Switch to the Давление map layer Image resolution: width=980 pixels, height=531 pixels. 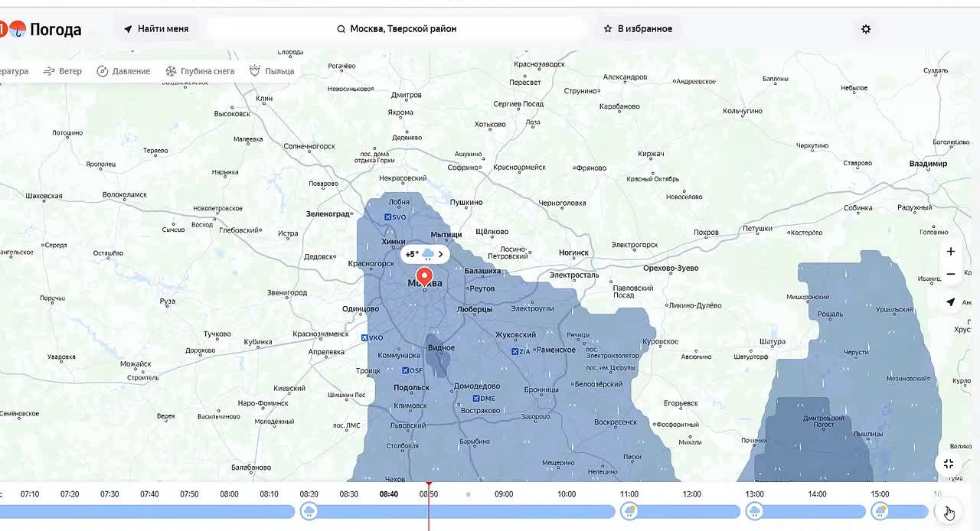(x=123, y=71)
